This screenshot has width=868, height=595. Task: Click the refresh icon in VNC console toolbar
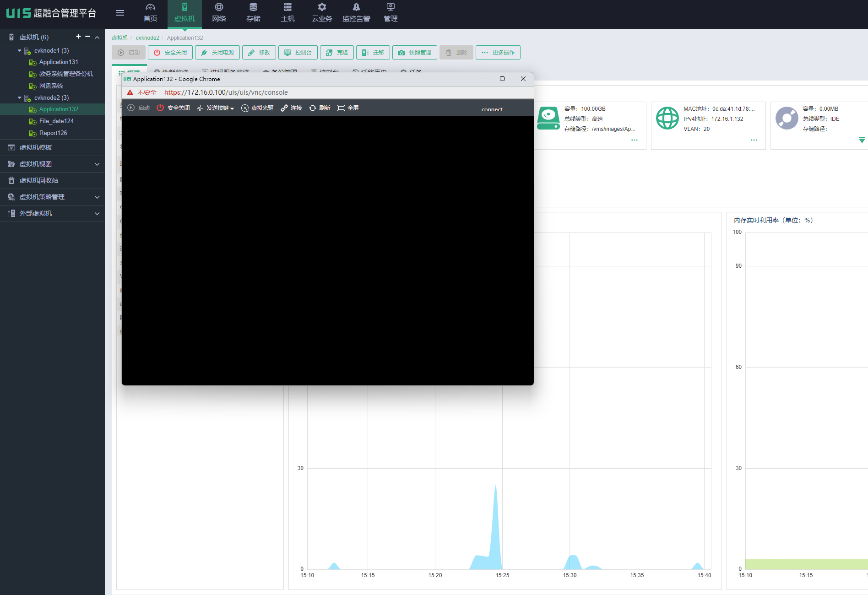click(313, 108)
